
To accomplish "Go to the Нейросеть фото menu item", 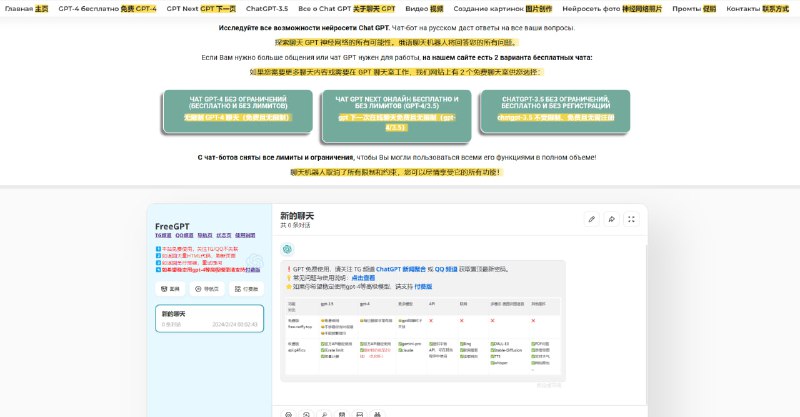I will tap(612, 9).
